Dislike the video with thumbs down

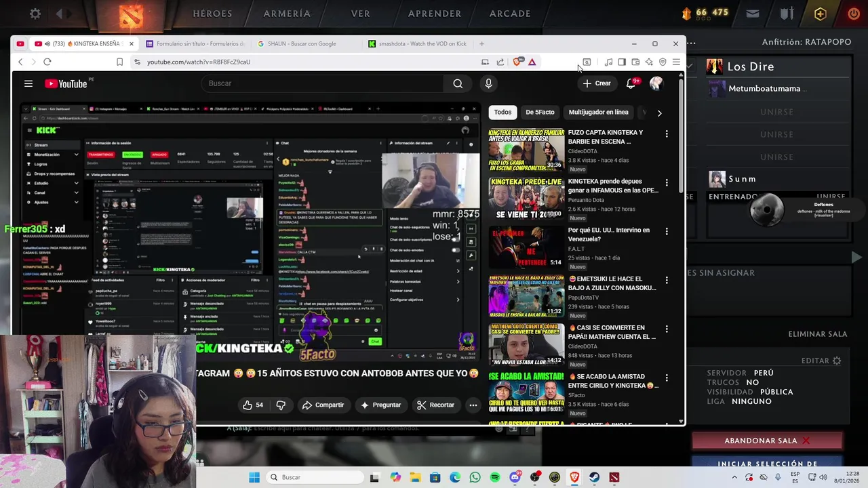coord(281,405)
